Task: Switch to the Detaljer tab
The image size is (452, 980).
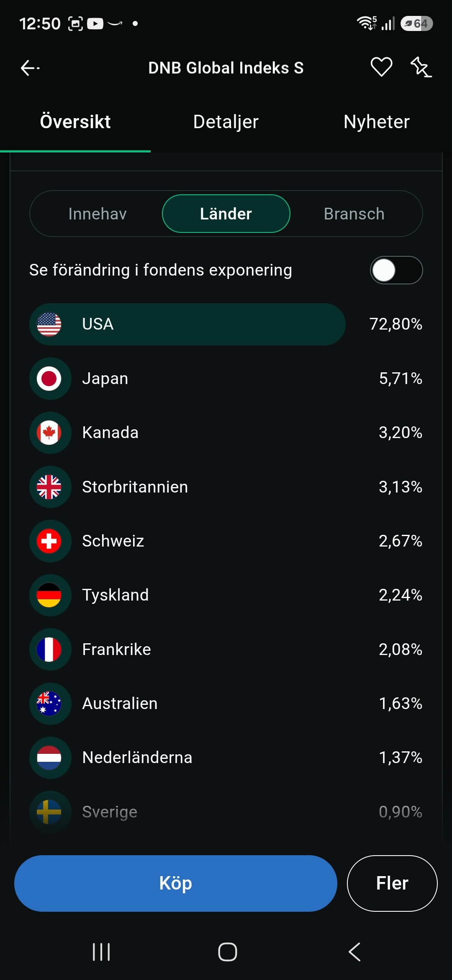Action: (226, 122)
